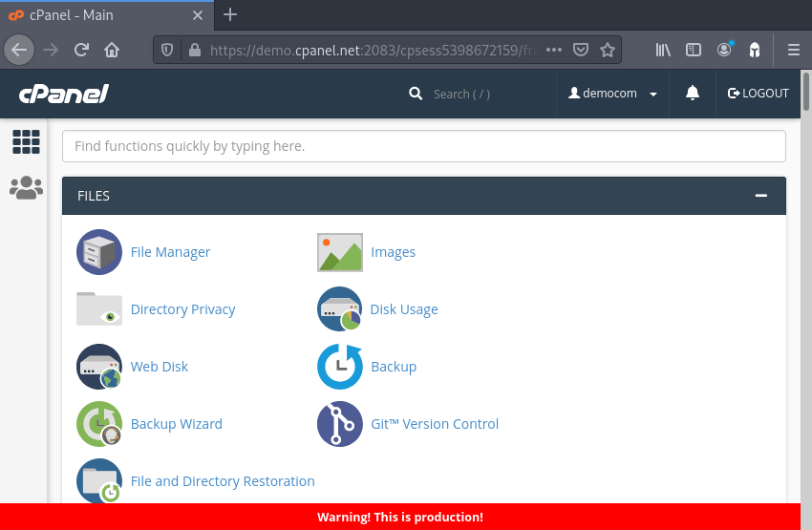This screenshot has width=812, height=530.
Task: Click the padlock site security icon
Action: tap(195, 50)
